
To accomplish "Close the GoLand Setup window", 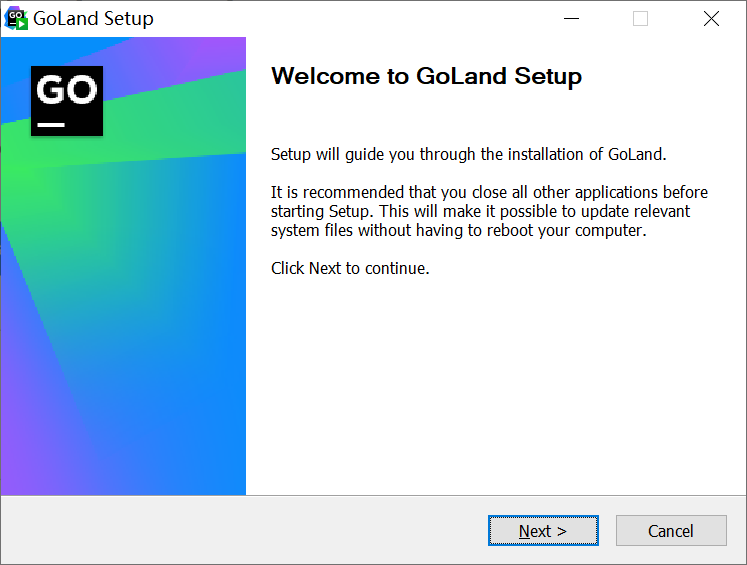I will click(711, 19).
